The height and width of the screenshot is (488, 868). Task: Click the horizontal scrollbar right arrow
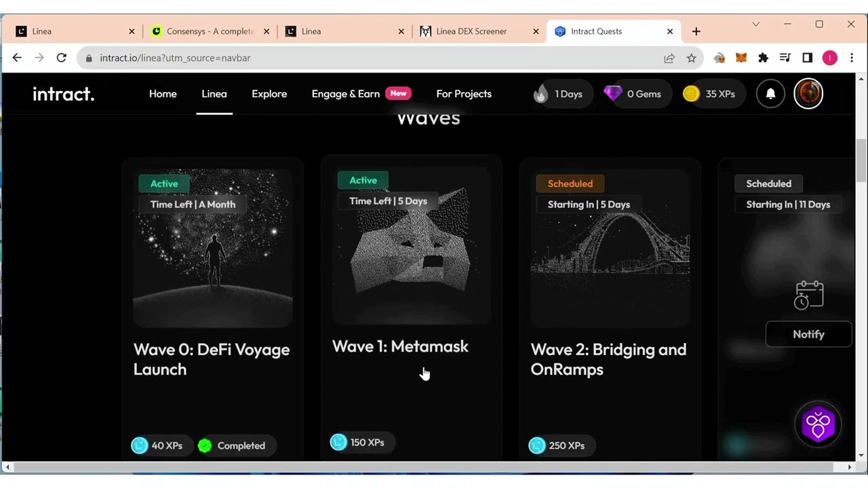tap(850, 467)
